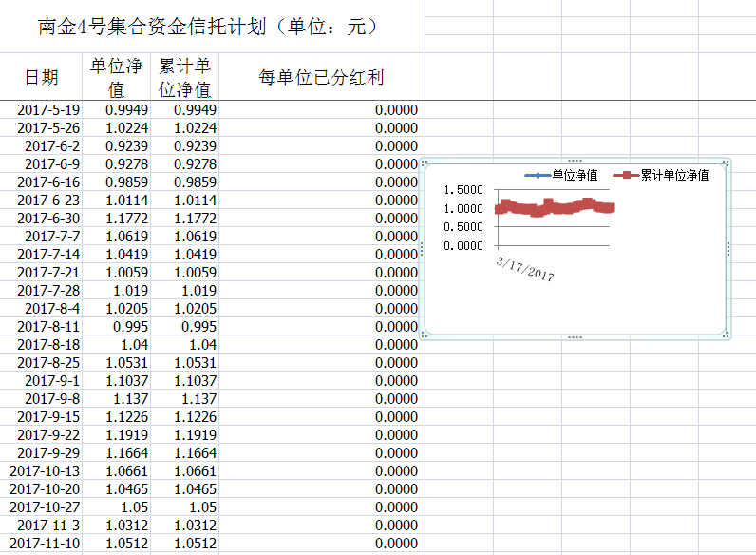Select the 累计单位净值 header cell

click(x=184, y=77)
